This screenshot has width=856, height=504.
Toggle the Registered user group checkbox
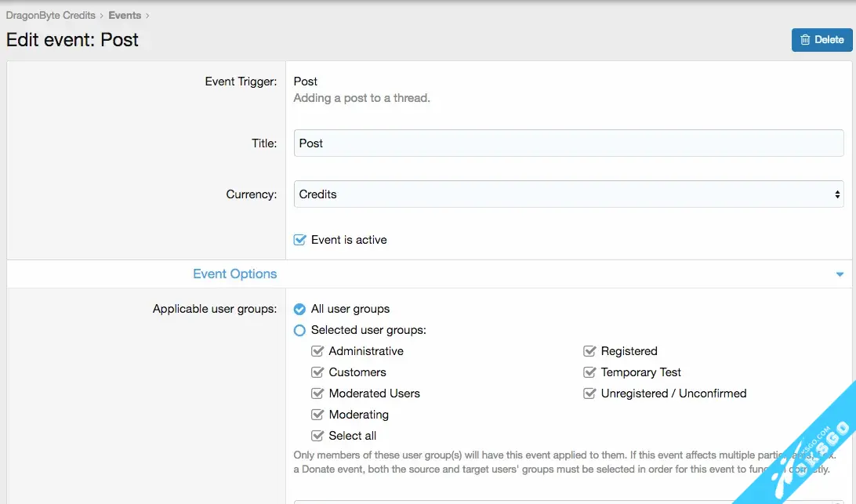(x=589, y=352)
